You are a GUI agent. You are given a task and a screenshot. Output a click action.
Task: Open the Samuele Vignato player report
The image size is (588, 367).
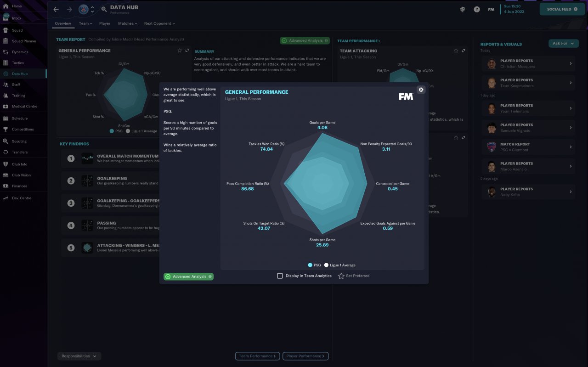(529, 128)
